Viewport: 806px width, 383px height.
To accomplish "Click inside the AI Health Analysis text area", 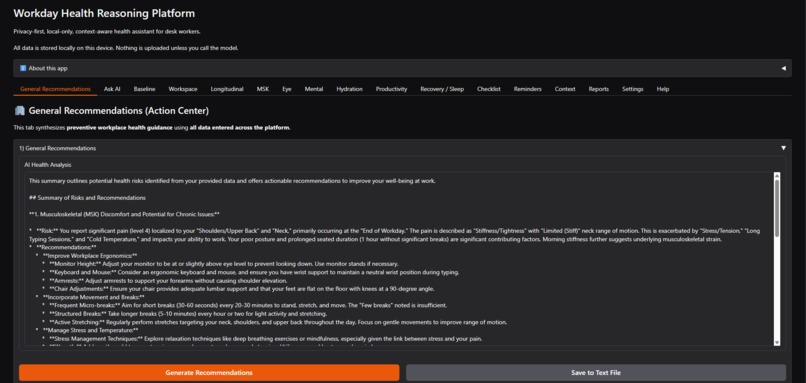I will [398, 259].
